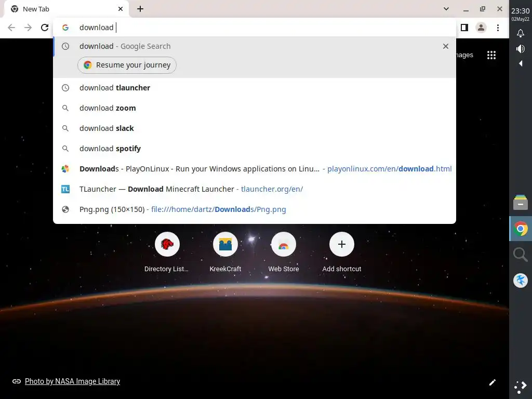Open the KreekCraft shortcut
Image resolution: width=532 pixels, height=399 pixels.
pos(225,252)
